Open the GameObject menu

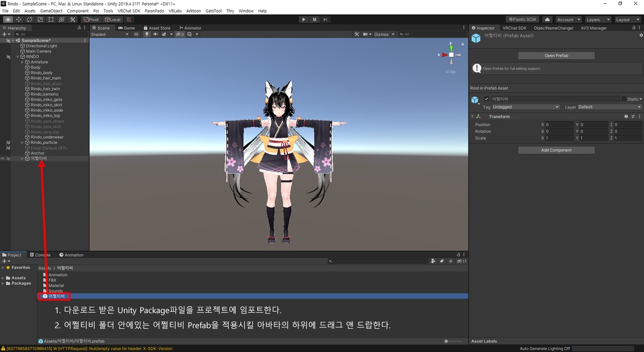[51, 11]
